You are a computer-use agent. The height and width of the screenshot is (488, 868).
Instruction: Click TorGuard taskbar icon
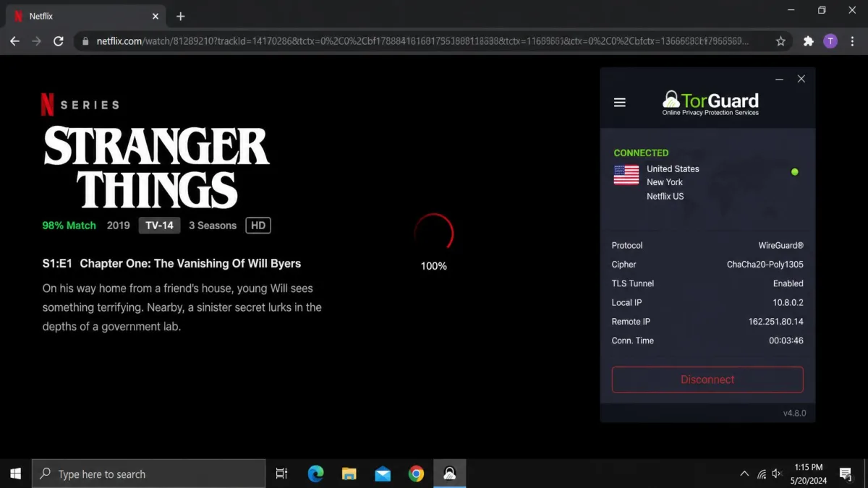pyautogui.click(x=449, y=474)
